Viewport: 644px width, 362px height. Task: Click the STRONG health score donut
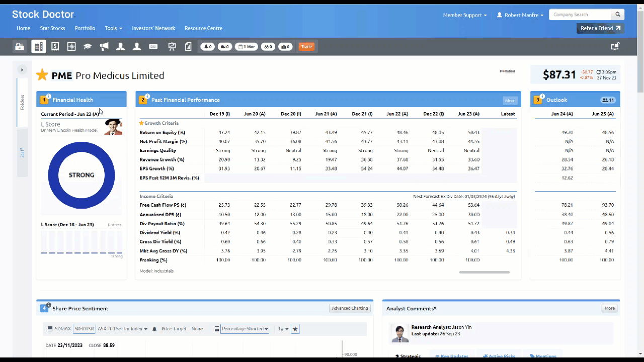[82, 175]
